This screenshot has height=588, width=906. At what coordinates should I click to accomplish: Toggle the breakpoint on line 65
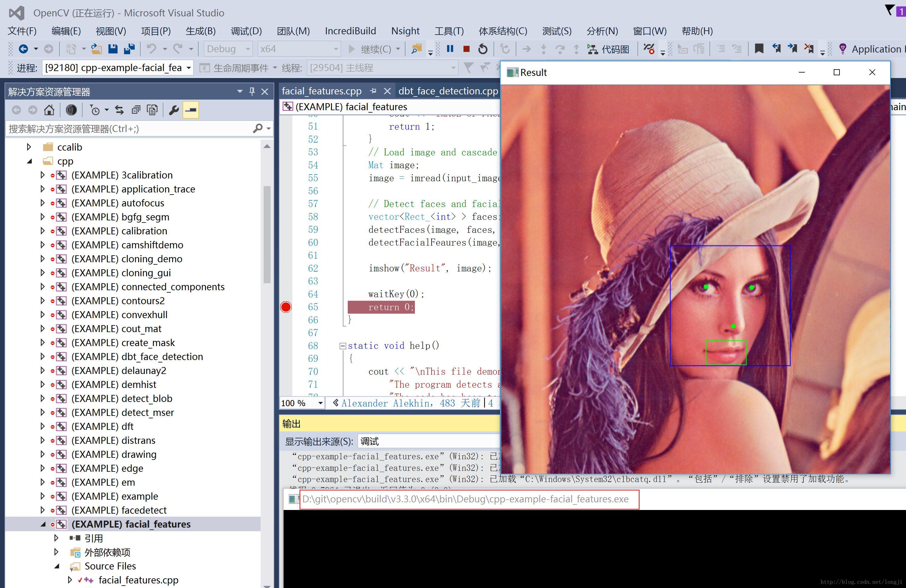pos(286,307)
